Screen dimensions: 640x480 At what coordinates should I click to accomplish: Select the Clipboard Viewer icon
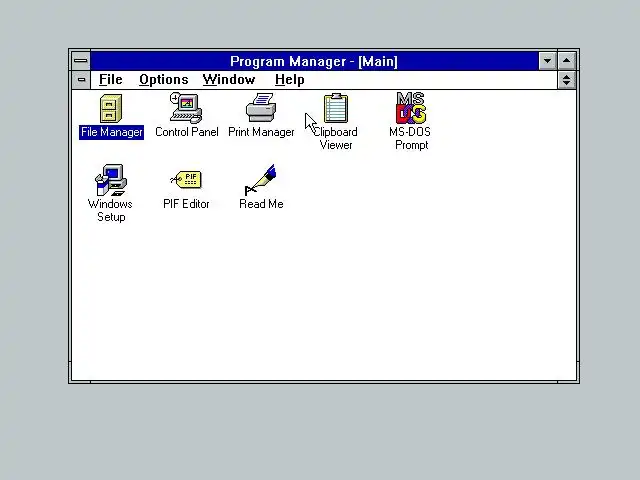pos(336,108)
